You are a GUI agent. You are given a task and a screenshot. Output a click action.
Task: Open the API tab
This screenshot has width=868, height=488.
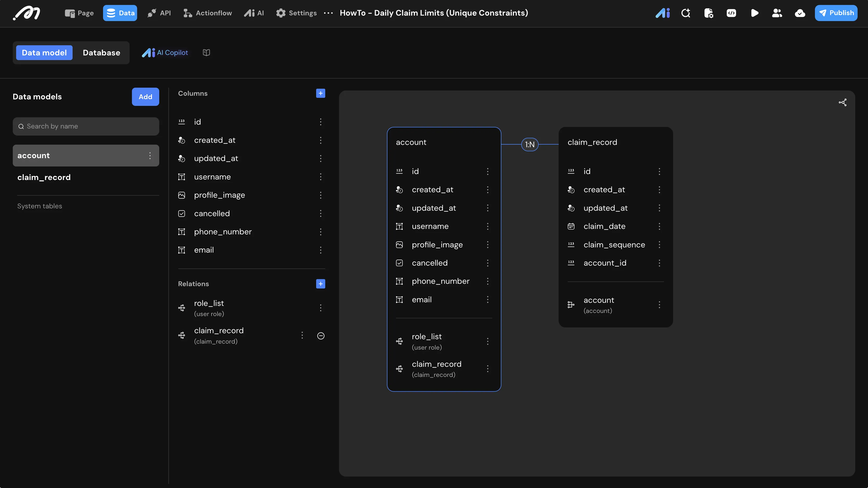159,13
